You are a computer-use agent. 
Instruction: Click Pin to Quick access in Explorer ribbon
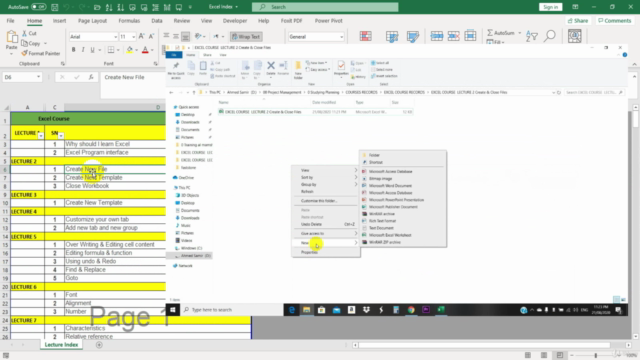click(x=176, y=70)
